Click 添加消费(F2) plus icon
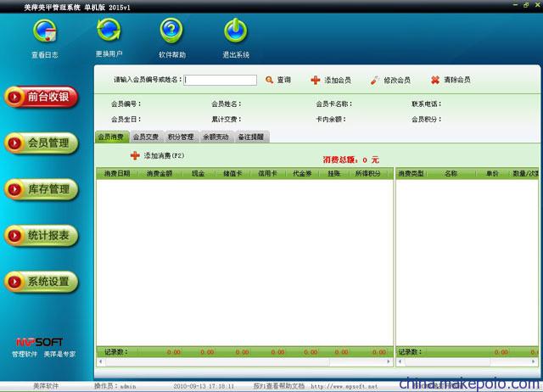 (x=135, y=156)
